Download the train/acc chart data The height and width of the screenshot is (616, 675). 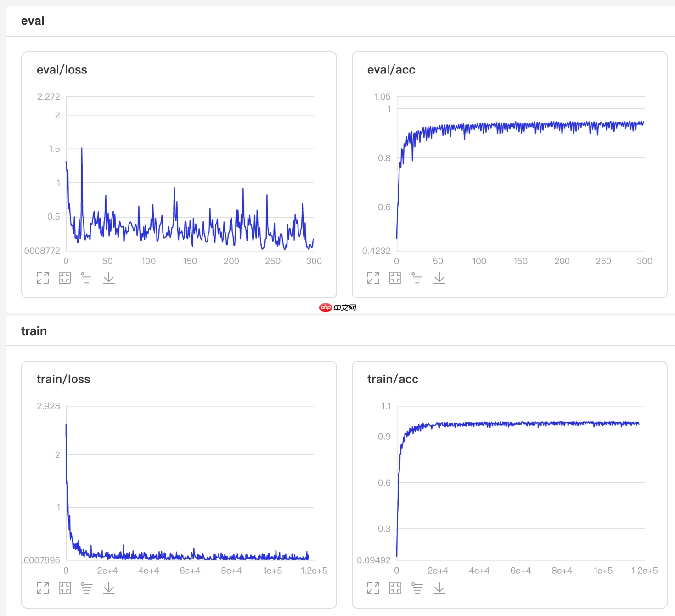tap(439, 588)
